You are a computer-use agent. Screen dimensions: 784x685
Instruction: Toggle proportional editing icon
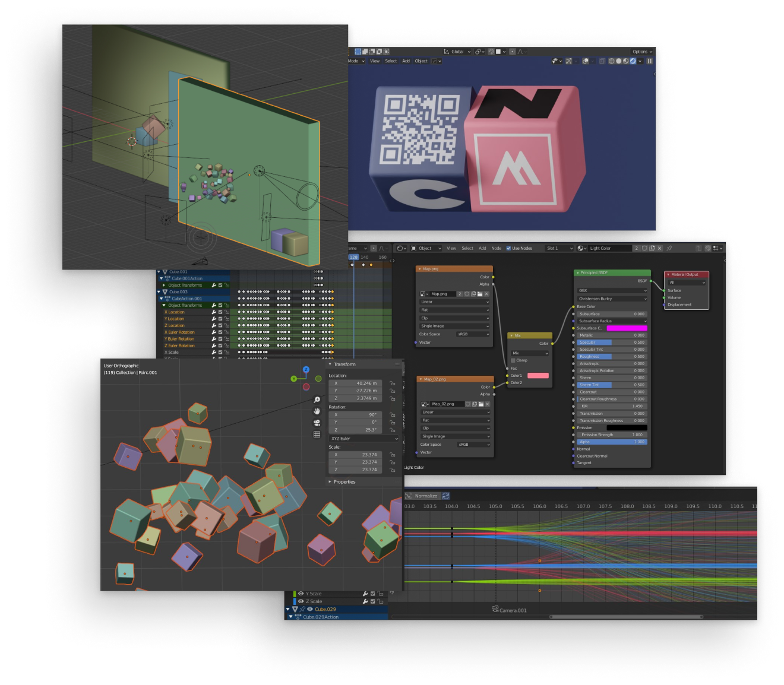tap(513, 52)
